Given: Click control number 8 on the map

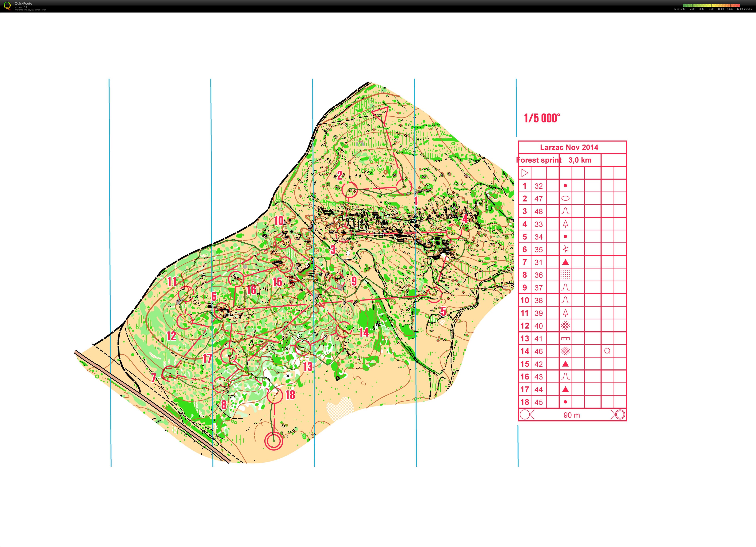Looking at the screenshot, I should pyautogui.click(x=224, y=405).
